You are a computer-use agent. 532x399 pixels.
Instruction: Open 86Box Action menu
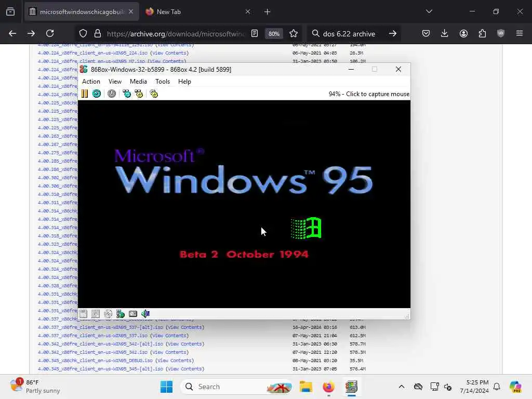pos(91,82)
